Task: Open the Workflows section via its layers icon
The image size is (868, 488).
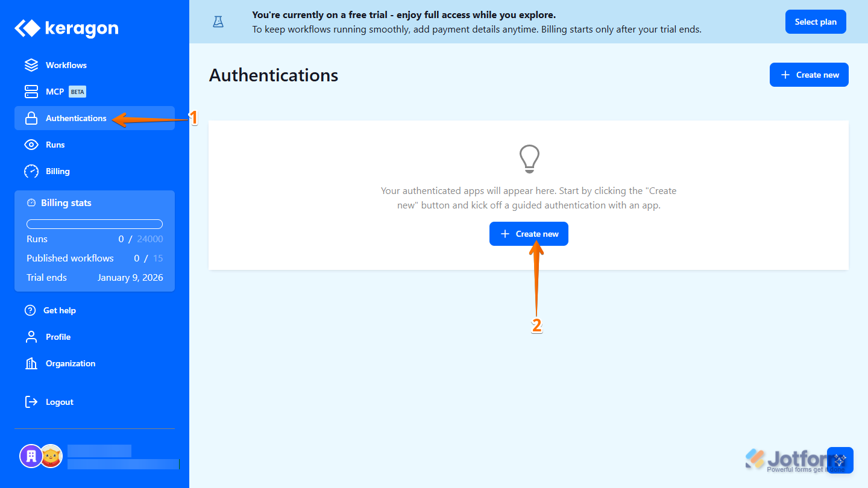Action: click(30, 64)
